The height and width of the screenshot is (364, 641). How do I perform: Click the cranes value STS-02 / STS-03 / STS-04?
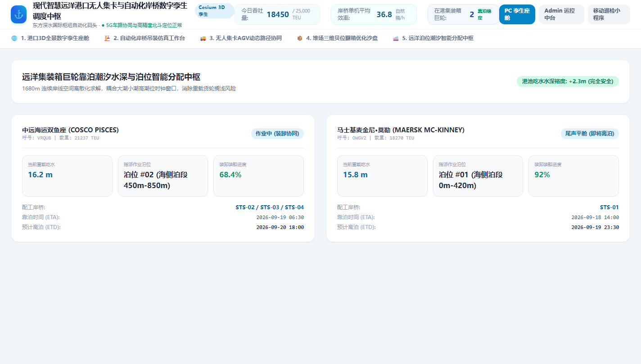pyautogui.click(x=270, y=207)
